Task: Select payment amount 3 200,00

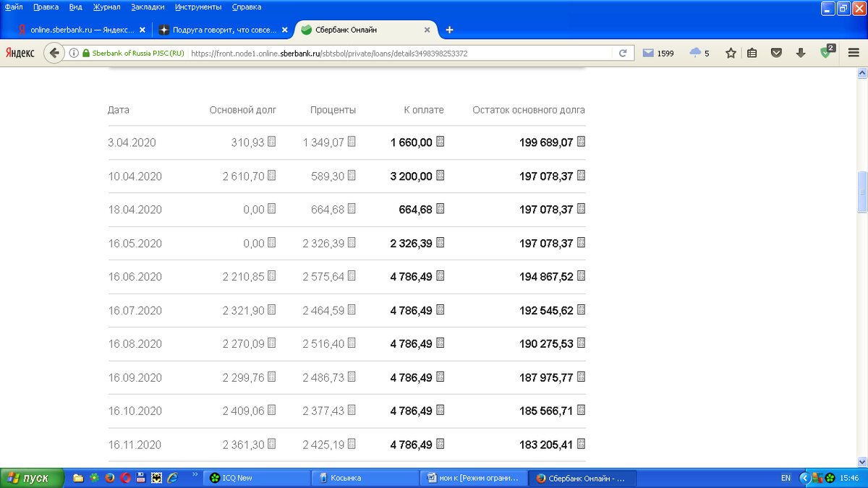Action: (x=411, y=176)
